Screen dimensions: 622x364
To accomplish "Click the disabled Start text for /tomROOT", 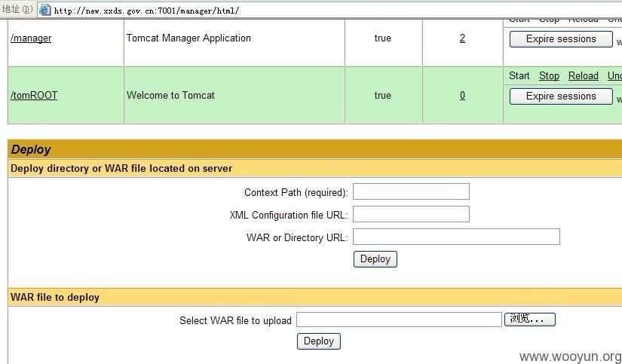I will click(x=519, y=75).
